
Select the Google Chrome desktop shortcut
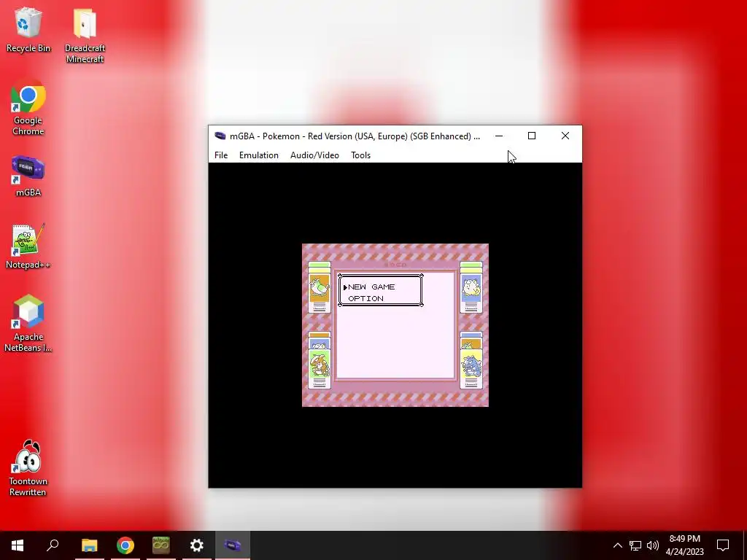28,107
